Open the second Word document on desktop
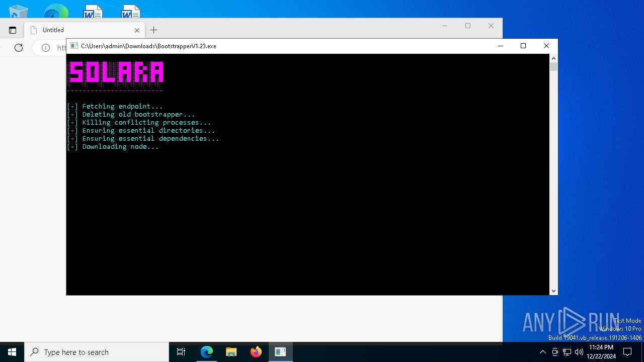This screenshot has height=362, width=644. [x=130, y=11]
